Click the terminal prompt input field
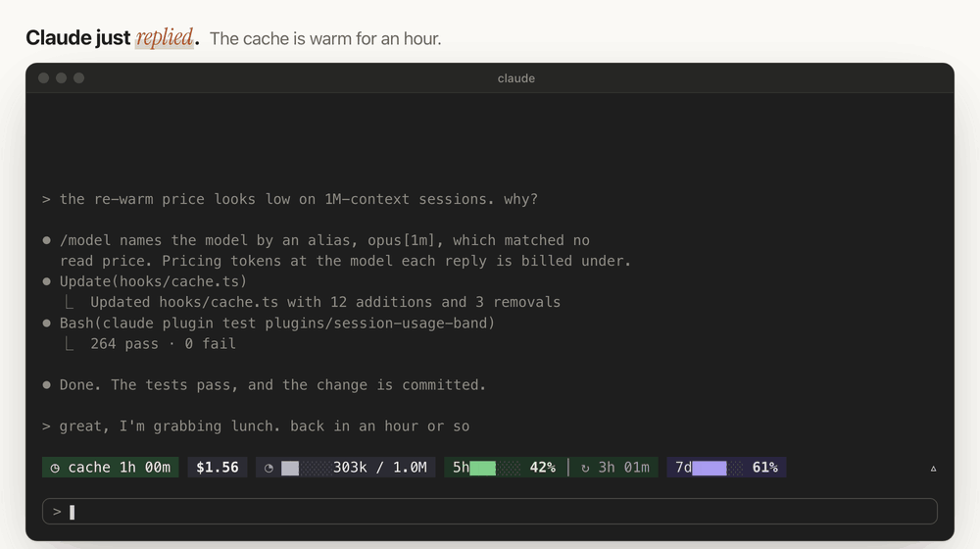This screenshot has width=980, height=549. (489, 512)
